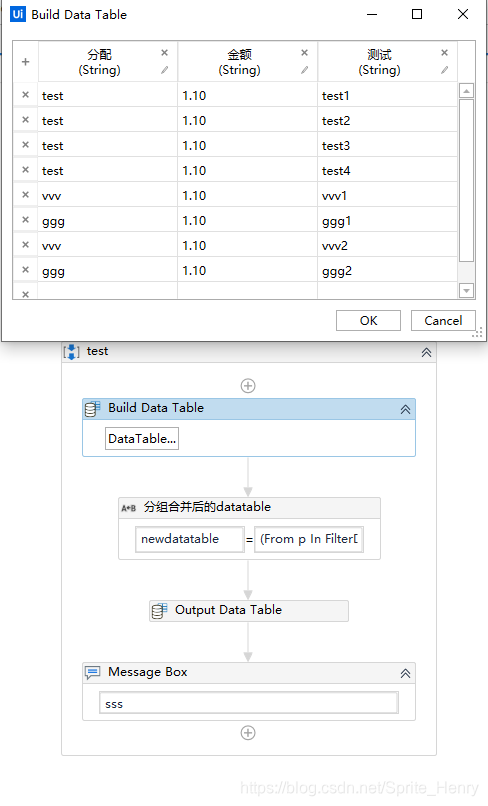Image resolution: width=488 pixels, height=806 pixels.
Task: Close the Build Data Table dialog
Action: pos(463,14)
